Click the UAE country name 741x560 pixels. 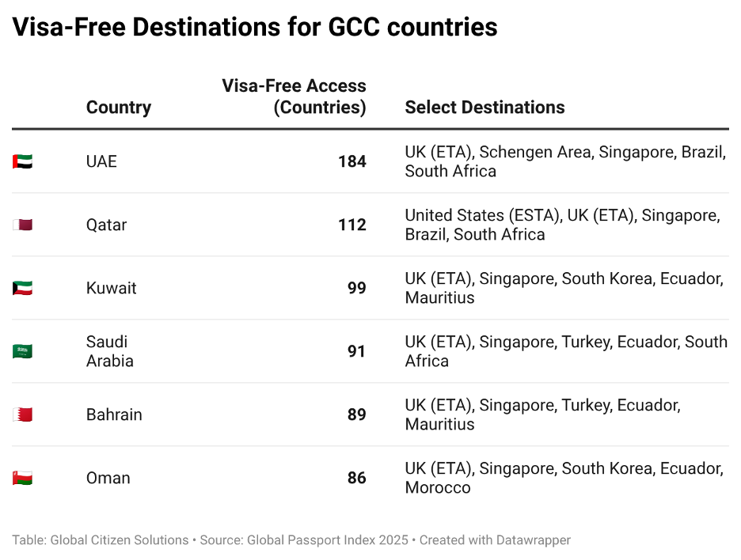(101, 161)
